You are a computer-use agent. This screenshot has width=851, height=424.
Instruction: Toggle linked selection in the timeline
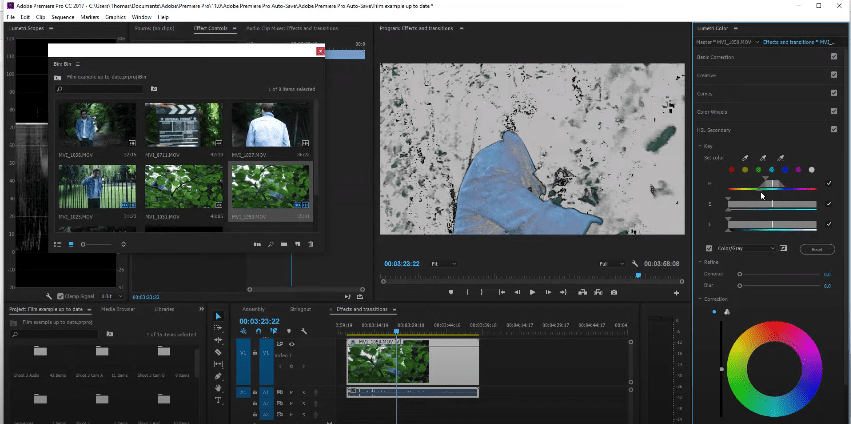pos(274,331)
